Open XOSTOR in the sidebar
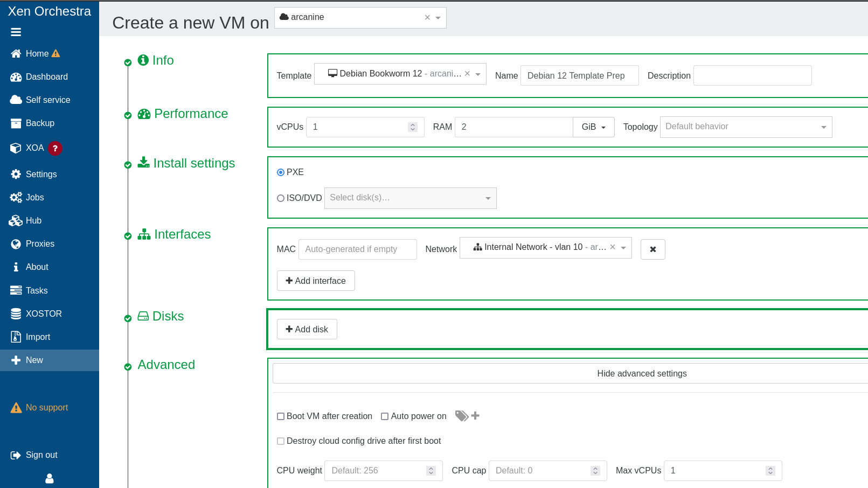This screenshot has height=488, width=868. (x=50, y=313)
